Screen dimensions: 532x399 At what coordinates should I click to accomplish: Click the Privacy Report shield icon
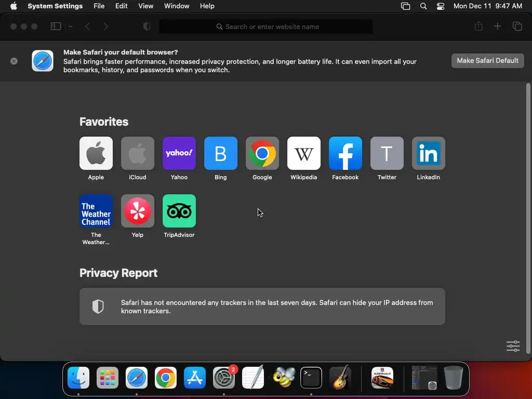[x=98, y=307]
